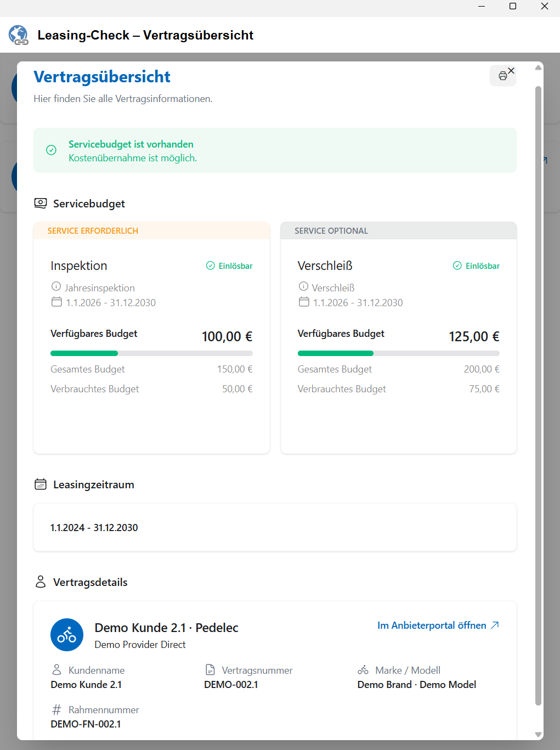
Task: Close the Vertragsübersicht dialog with the X
Action: [511, 70]
